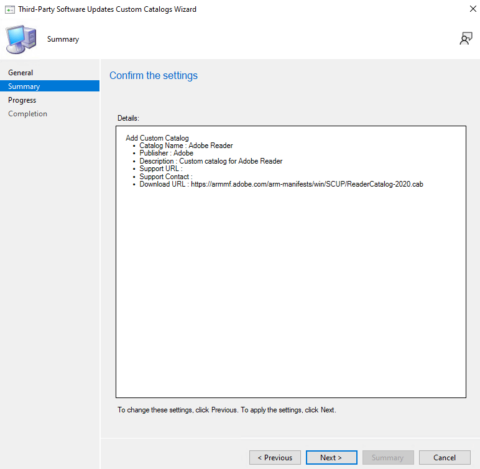Select the Summary step in sidebar

[50, 86]
